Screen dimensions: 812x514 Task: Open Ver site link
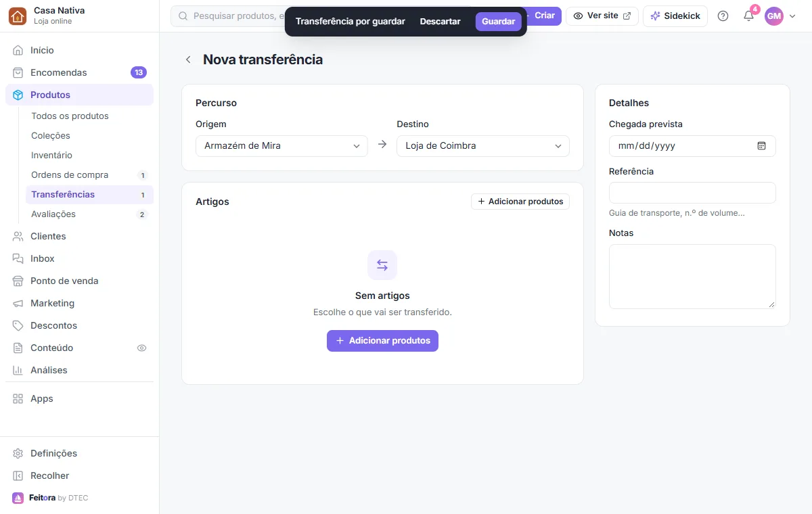tap(602, 16)
